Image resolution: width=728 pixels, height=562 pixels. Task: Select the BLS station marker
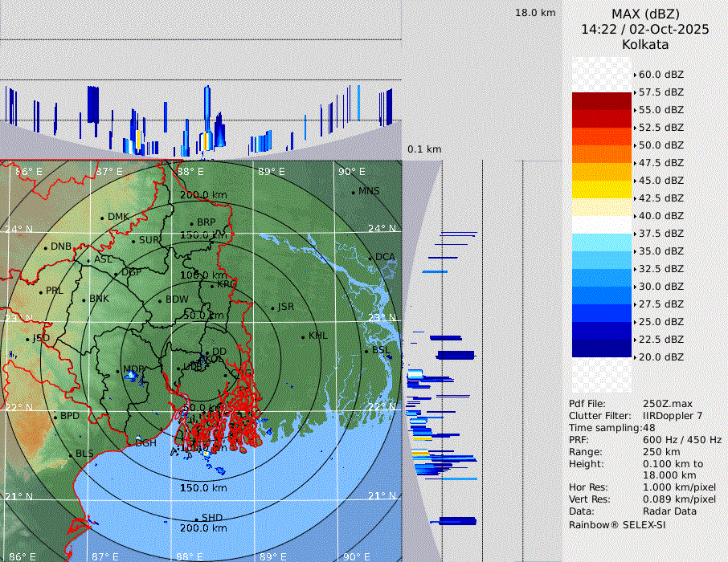click(x=70, y=454)
